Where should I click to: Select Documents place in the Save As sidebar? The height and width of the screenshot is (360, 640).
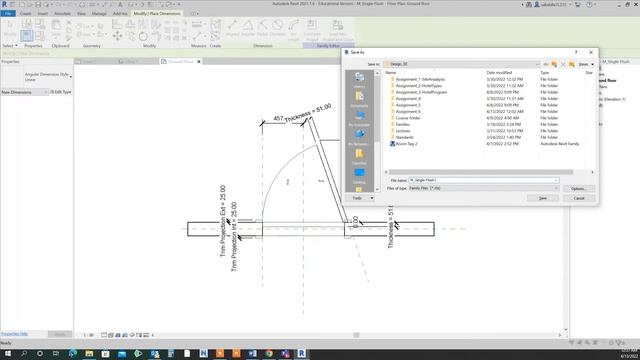pos(359,99)
